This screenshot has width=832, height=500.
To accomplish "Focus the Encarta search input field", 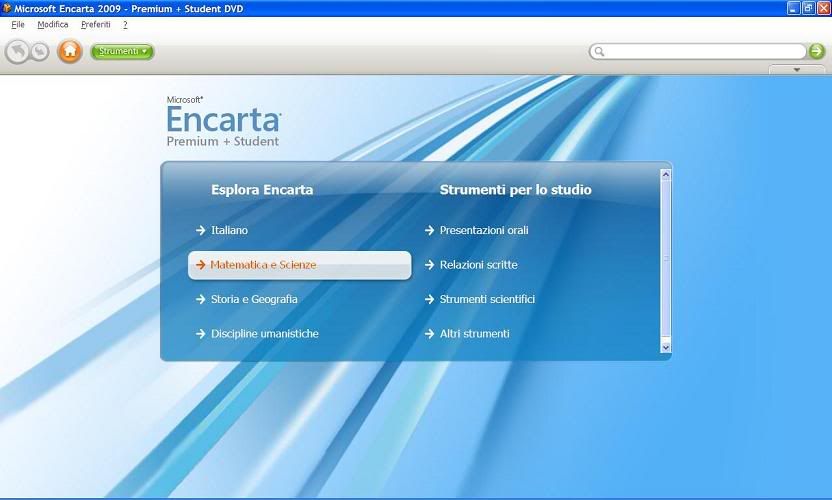I will 698,51.
